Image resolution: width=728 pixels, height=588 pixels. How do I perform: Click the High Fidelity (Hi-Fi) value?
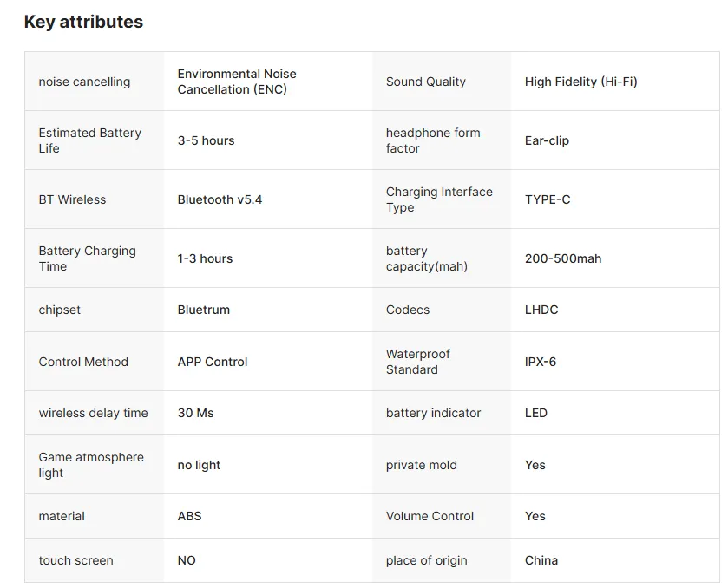click(580, 82)
